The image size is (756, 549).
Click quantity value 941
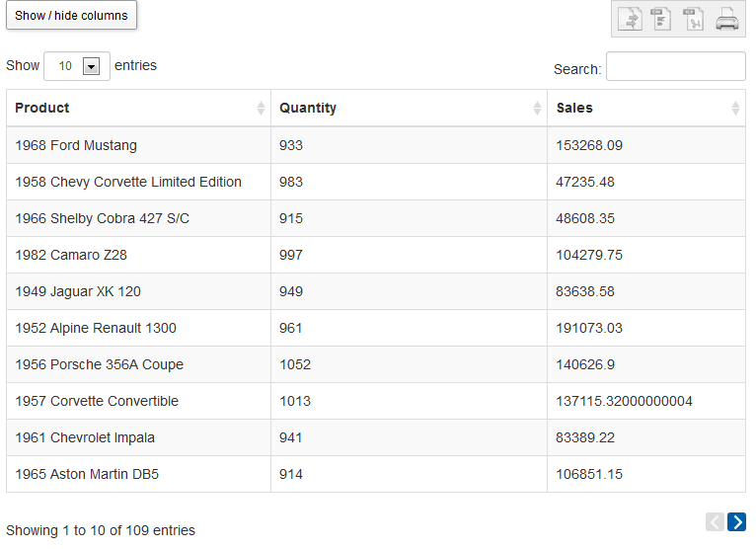(x=291, y=437)
